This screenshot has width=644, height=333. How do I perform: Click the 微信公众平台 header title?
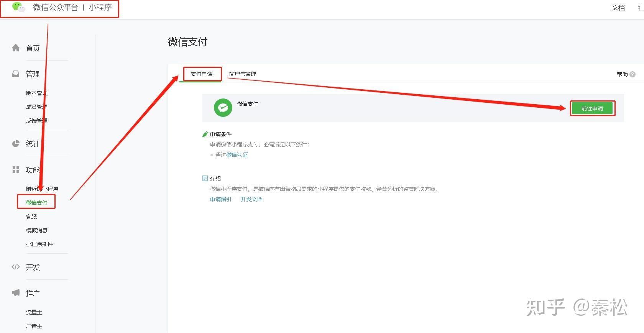[x=56, y=7]
